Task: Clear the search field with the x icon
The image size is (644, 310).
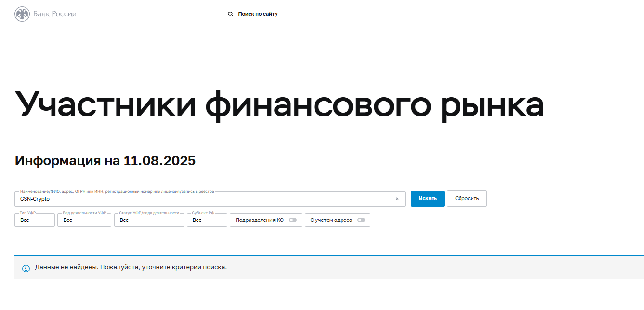Action: point(397,199)
